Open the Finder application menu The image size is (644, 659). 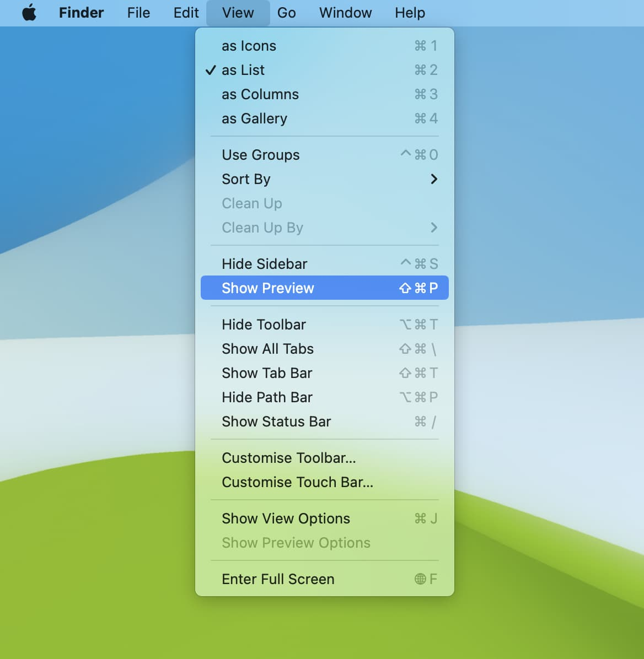pos(81,13)
